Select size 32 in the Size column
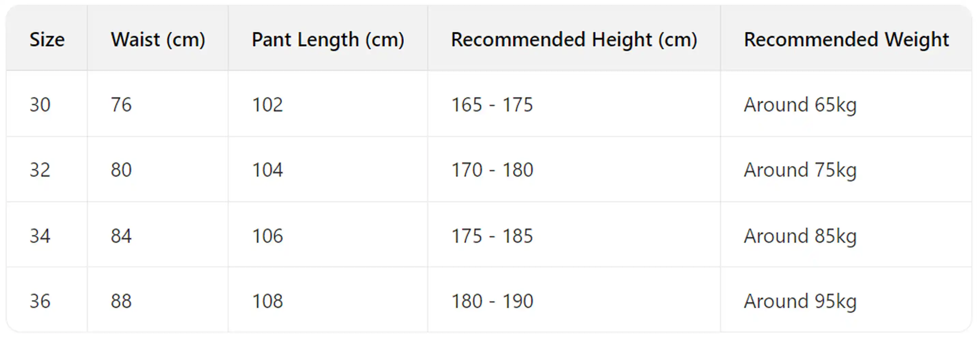This screenshot has width=980, height=341. pyautogui.click(x=40, y=169)
